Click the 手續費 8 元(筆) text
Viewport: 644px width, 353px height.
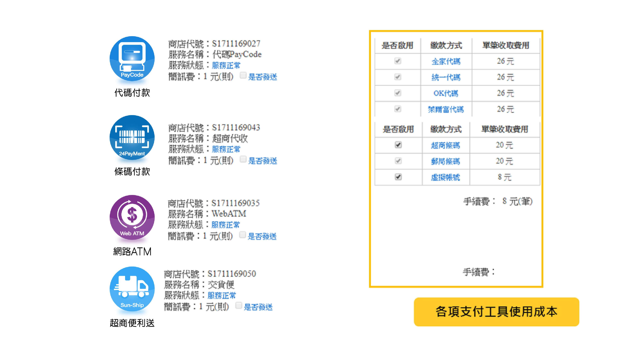point(498,201)
